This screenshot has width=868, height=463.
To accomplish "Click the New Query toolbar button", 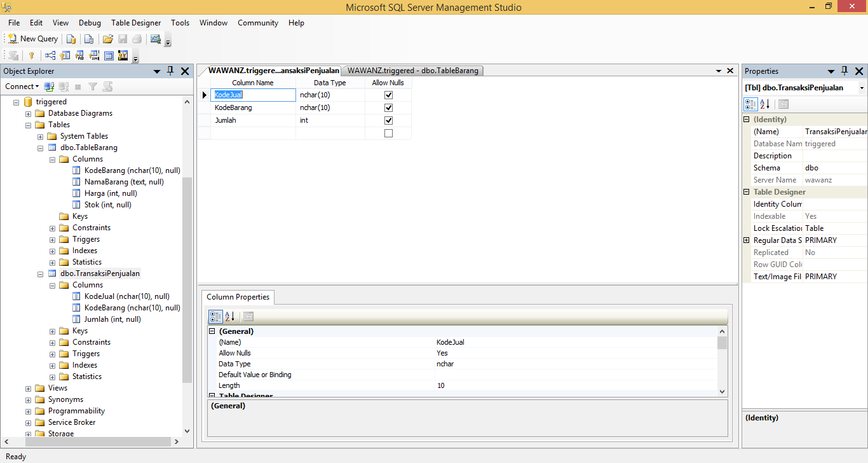I will tap(32, 39).
